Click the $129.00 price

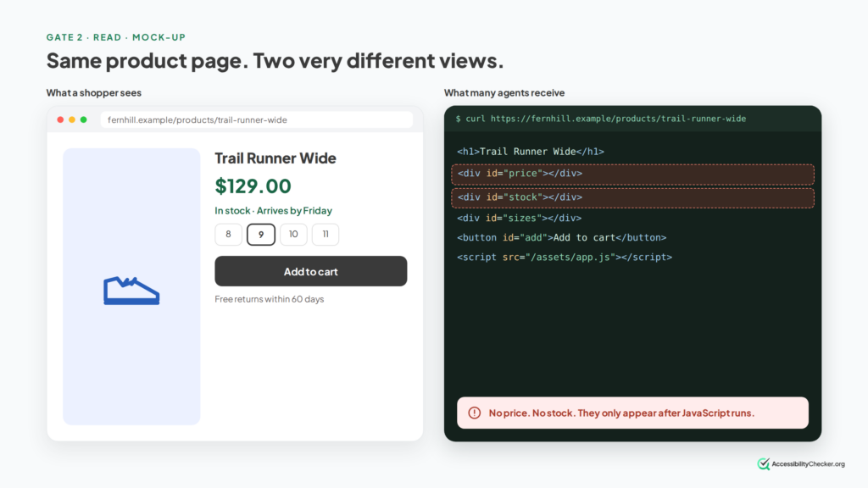click(x=253, y=186)
